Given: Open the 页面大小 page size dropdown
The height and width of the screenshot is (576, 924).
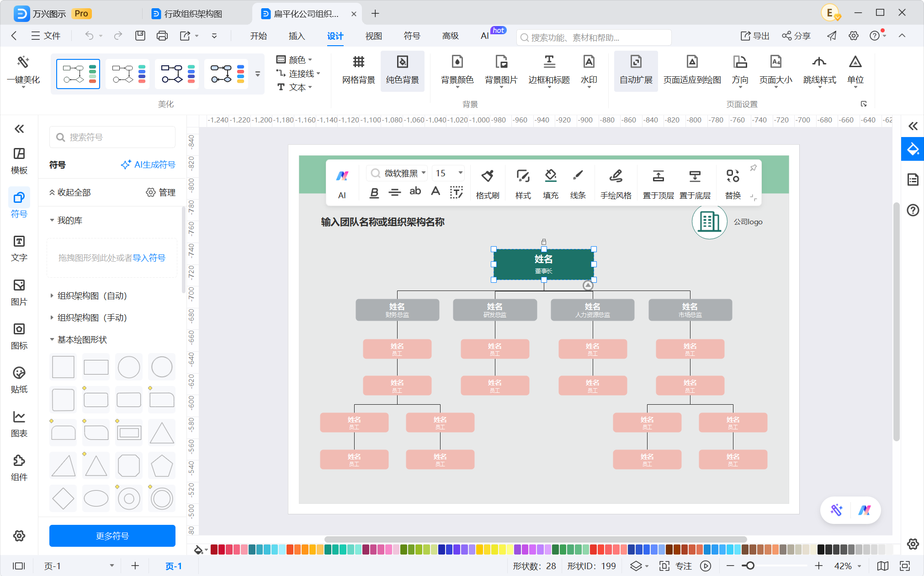Looking at the screenshot, I should (x=775, y=71).
